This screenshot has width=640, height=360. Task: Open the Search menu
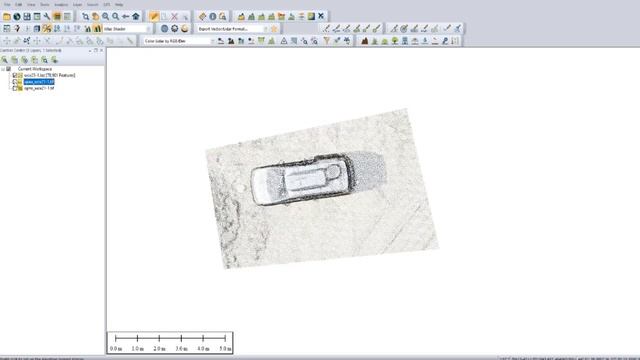point(93,4)
